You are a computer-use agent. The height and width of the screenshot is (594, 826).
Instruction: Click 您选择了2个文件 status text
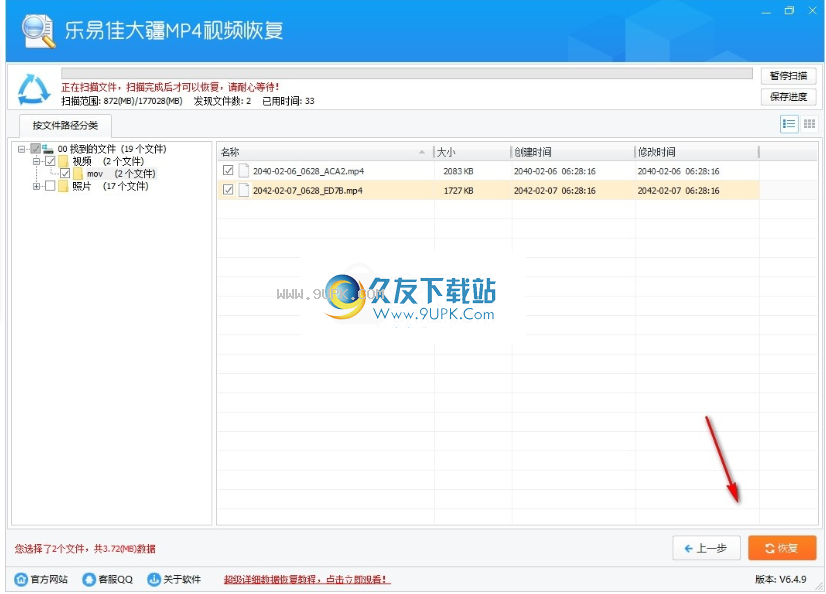tap(85, 549)
